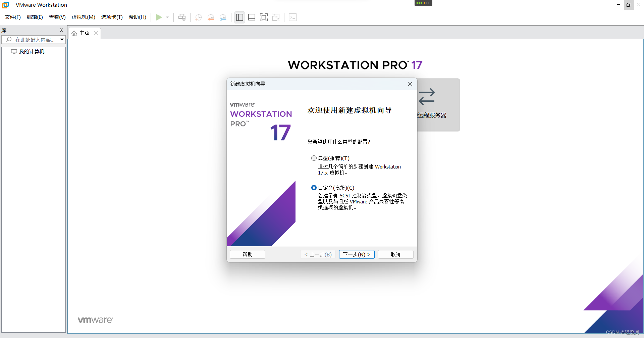The height and width of the screenshot is (338, 644).
Task: Close the 主页 tab
Action: click(96, 33)
